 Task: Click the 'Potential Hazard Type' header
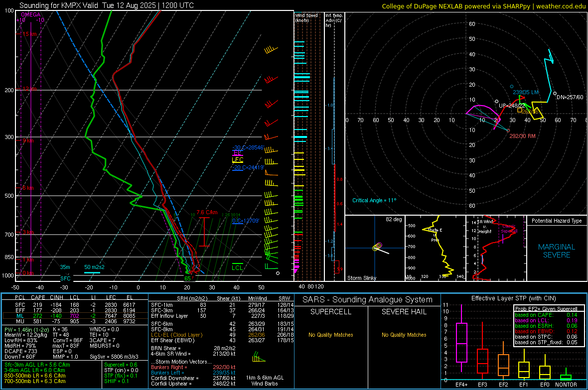557,221
